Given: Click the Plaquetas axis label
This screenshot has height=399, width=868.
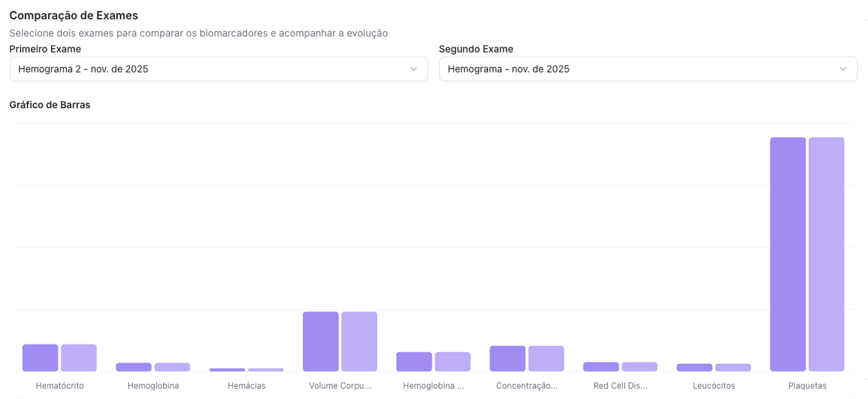Looking at the screenshot, I should (807, 386).
